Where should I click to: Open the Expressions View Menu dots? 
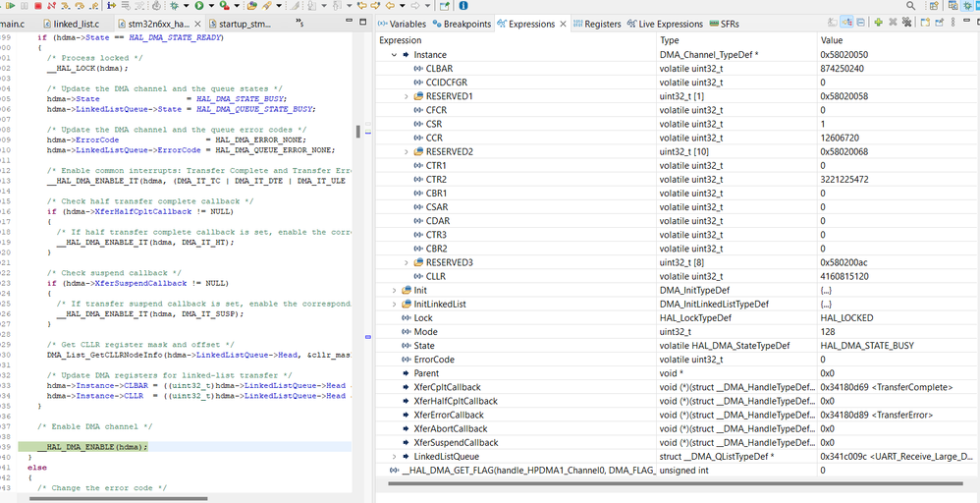953,22
